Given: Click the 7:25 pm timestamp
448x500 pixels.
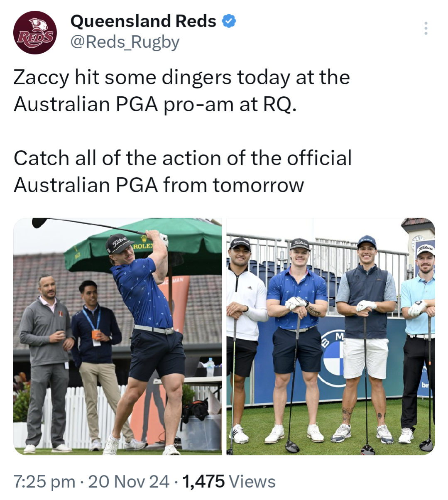Looking at the screenshot, I should tap(44, 482).
